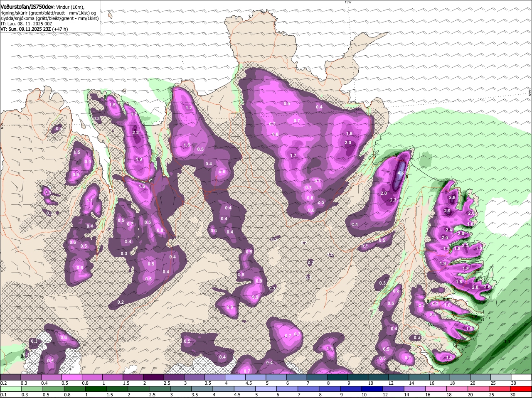532x398 pixels.
Task: Click the 'Veðurstofan/IS750dev' title text
Action: [27, 7]
